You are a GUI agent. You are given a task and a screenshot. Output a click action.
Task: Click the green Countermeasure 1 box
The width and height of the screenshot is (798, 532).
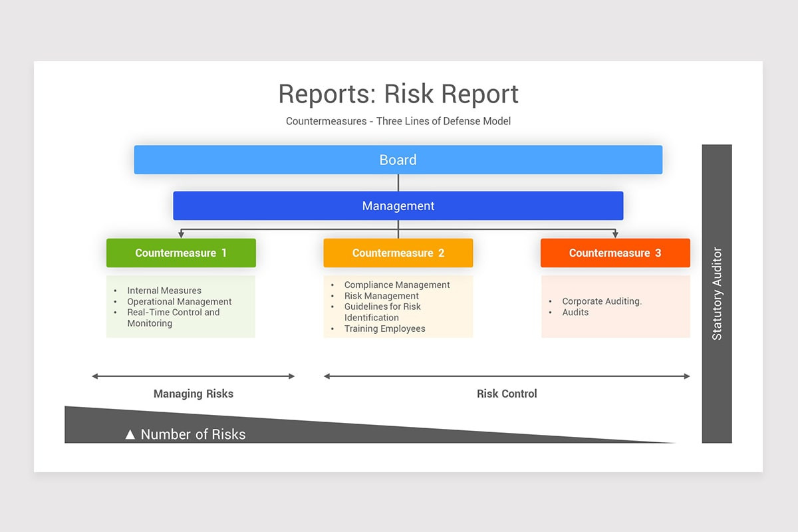pos(180,253)
